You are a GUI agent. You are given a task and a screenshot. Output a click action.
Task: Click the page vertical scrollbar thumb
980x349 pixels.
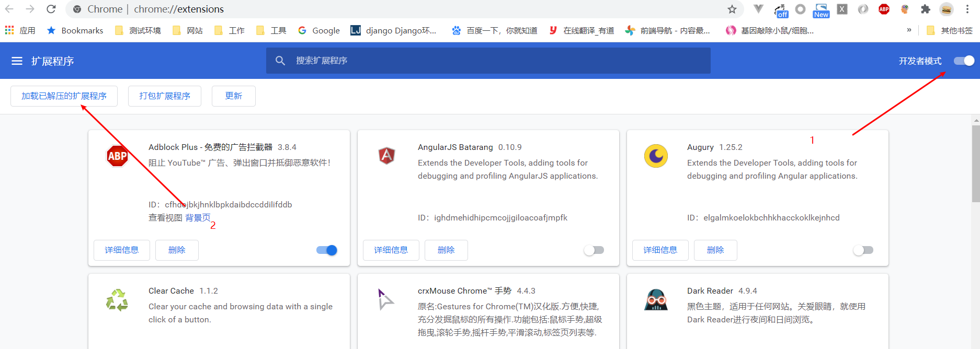[976, 164]
